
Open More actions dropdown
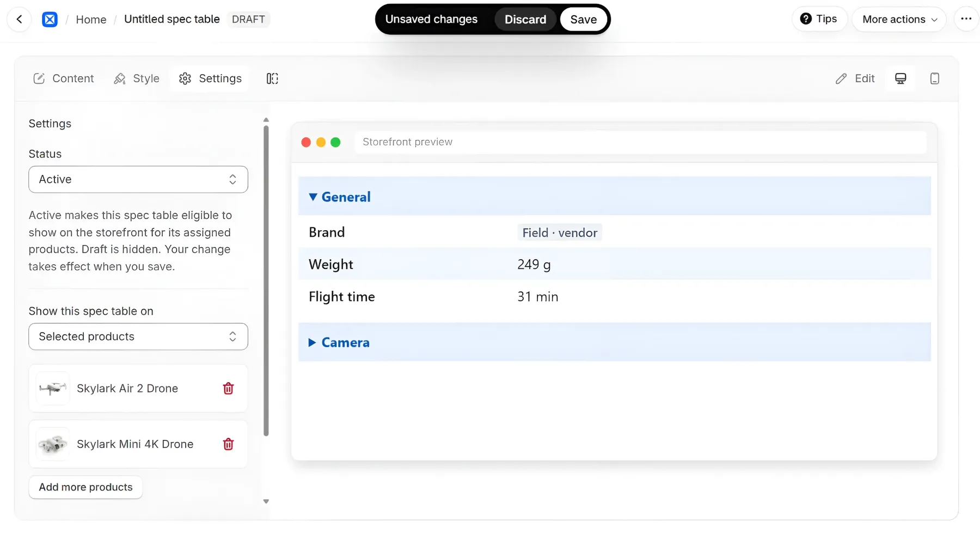899,19
